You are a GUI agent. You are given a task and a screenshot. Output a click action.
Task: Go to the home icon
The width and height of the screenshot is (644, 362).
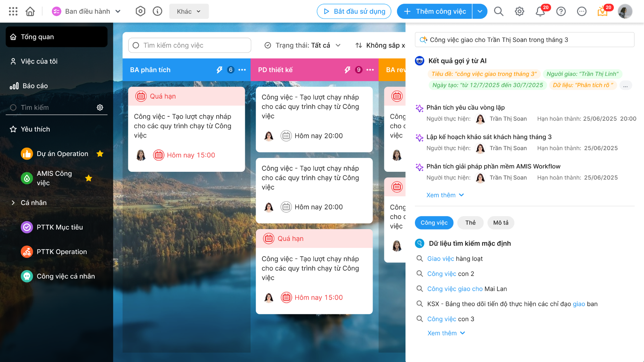[30, 11]
